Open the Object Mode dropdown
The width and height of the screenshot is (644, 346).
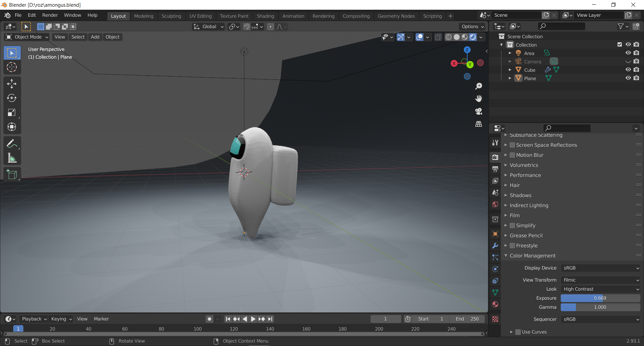[x=27, y=37]
